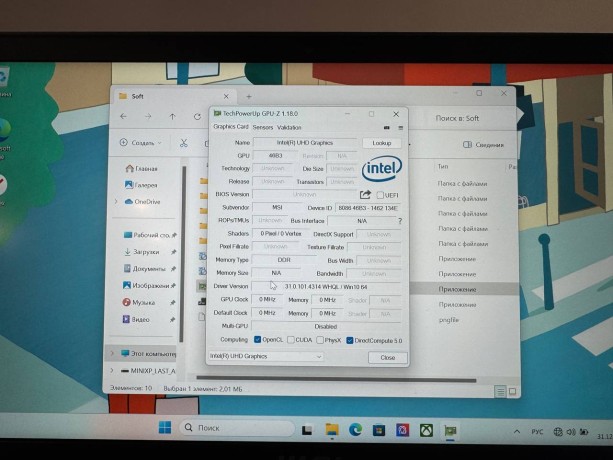Screen dimensions: 613x460
Task: Open Документы pinned folder
Action: click(x=150, y=269)
